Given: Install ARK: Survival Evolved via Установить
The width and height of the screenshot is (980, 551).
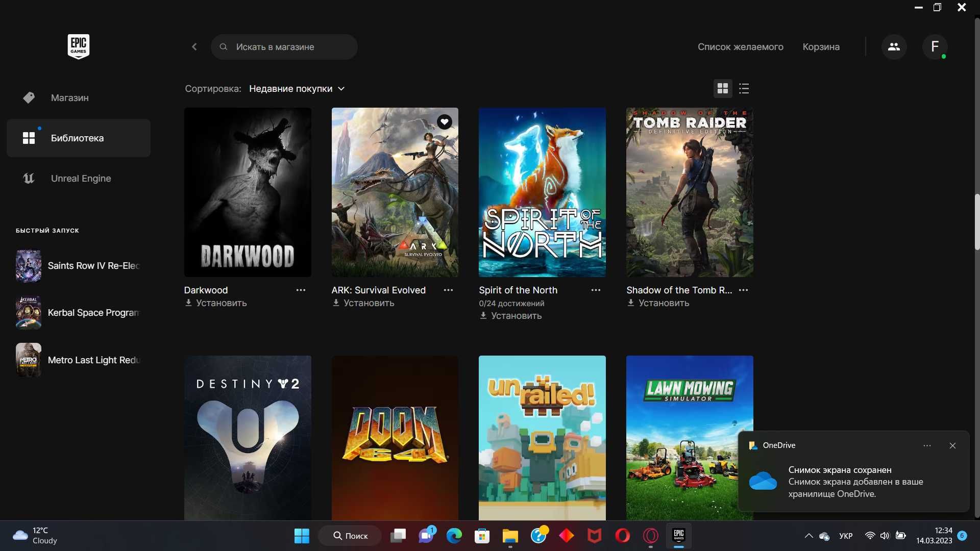Looking at the screenshot, I should (x=363, y=303).
